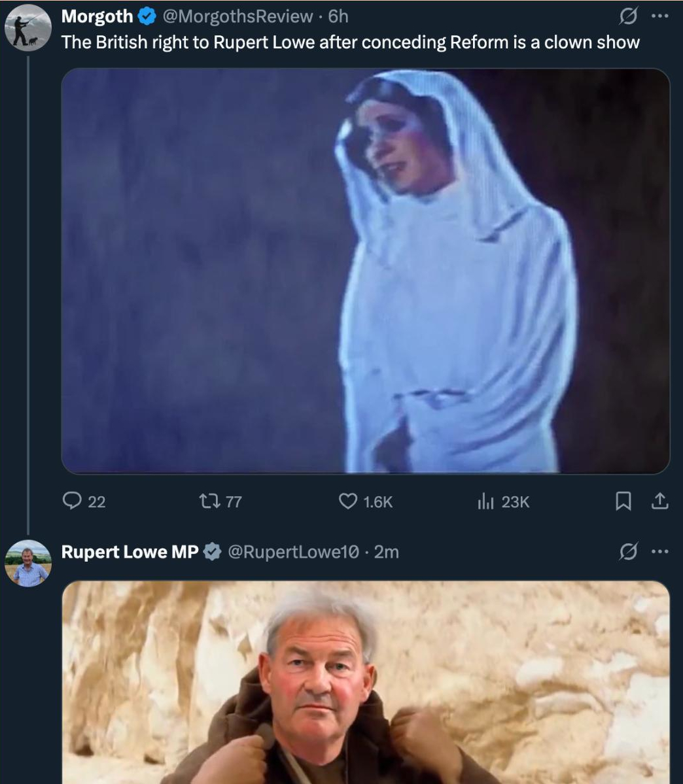The image size is (683, 784).
Task: View analytics showing 23K views
Action: pyautogui.click(x=503, y=501)
